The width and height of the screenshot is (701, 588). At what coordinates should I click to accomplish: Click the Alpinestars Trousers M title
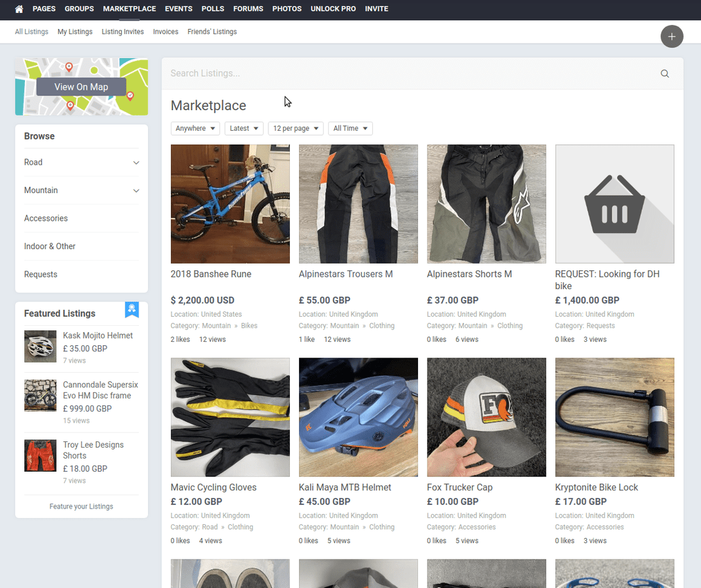tap(345, 275)
